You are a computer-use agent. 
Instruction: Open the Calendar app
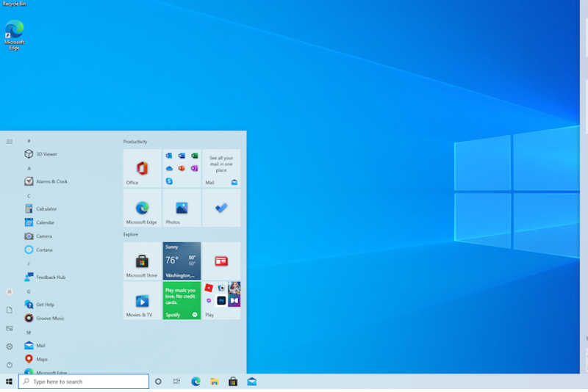point(40,222)
